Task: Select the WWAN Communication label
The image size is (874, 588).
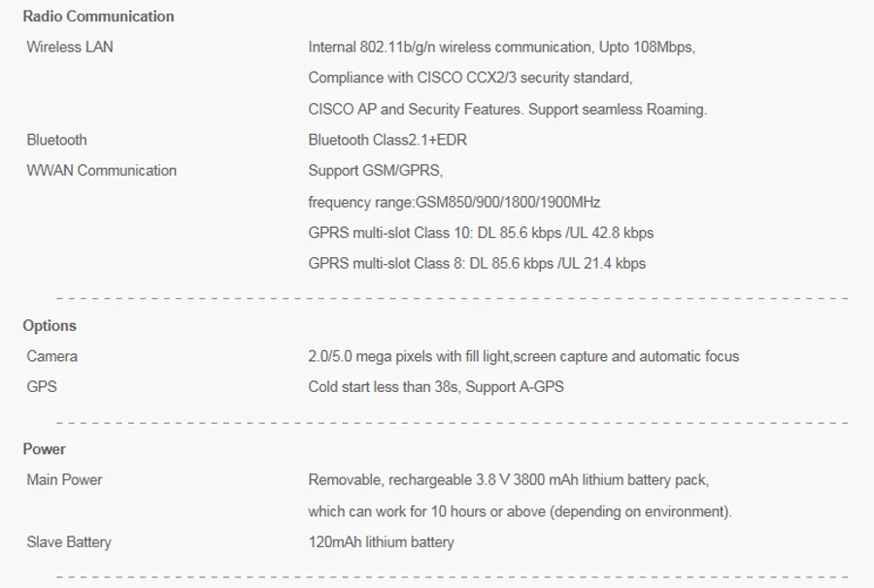Action: click(x=101, y=171)
